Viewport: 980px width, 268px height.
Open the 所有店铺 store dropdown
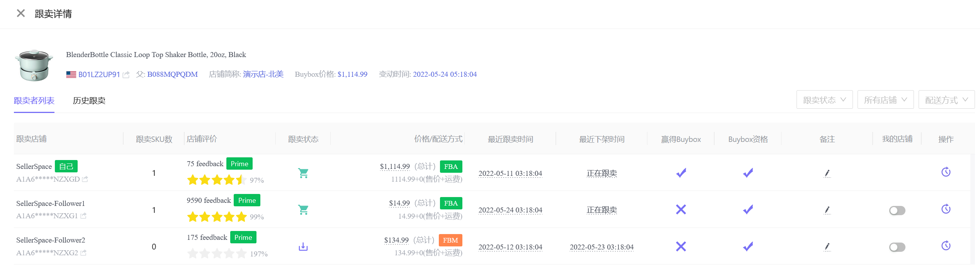(885, 100)
